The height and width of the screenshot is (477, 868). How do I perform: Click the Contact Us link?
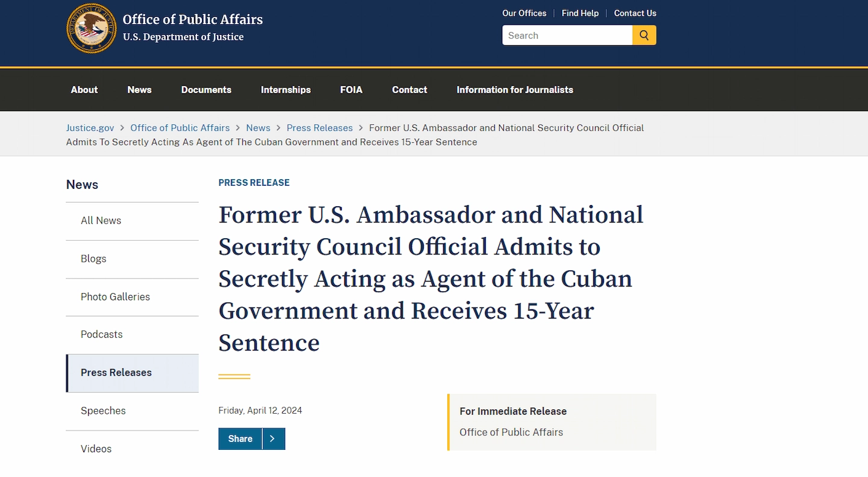[x=635, y=13]
